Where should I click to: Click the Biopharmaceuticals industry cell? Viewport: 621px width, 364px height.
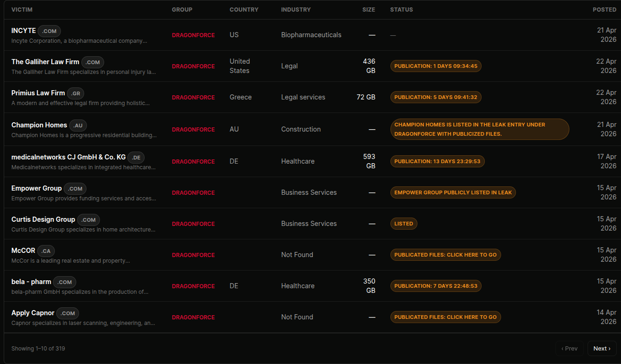tap(311, 35)
